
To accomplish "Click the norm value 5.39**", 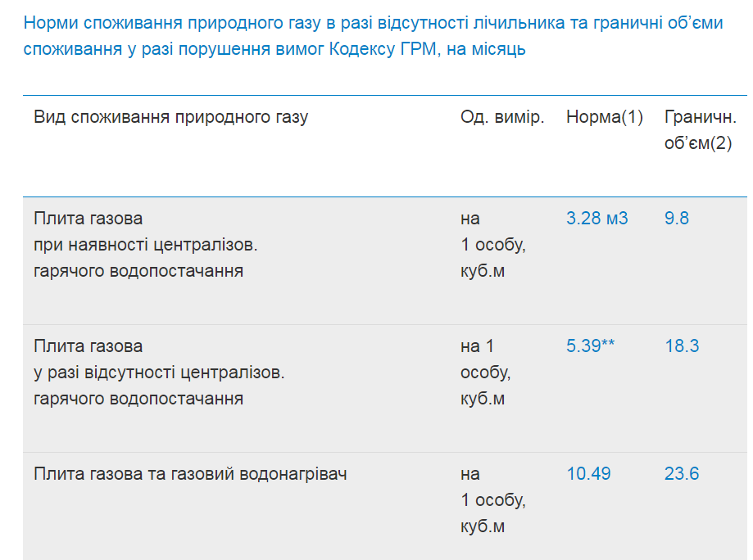I will [590, 346].
